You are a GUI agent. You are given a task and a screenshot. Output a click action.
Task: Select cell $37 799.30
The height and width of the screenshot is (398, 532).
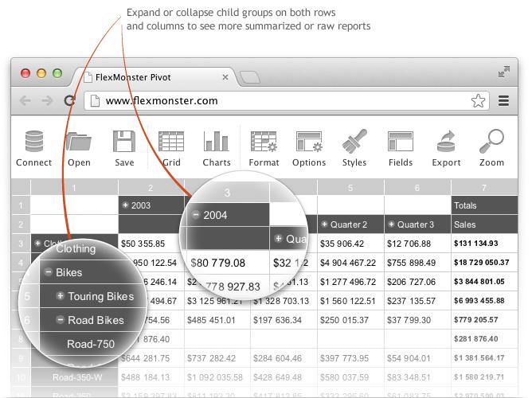[417, 320]
